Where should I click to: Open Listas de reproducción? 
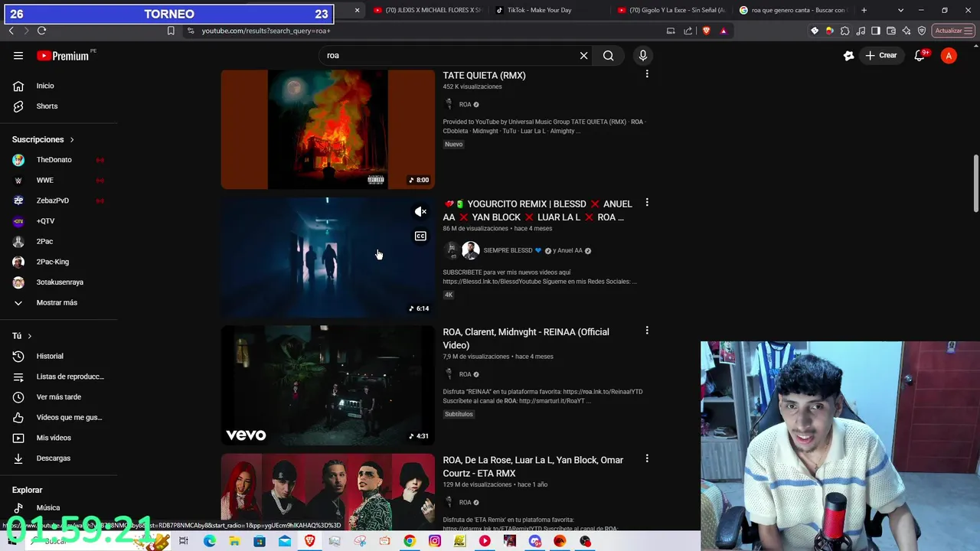[59, 377]
